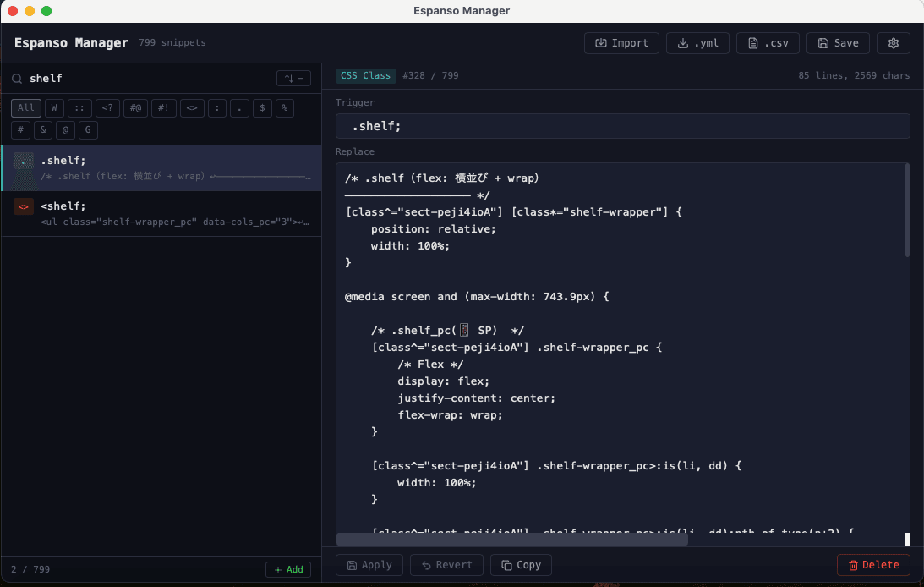Click the magnifier search icon
Screen dimensions: 924x587
tap(17, 79)
